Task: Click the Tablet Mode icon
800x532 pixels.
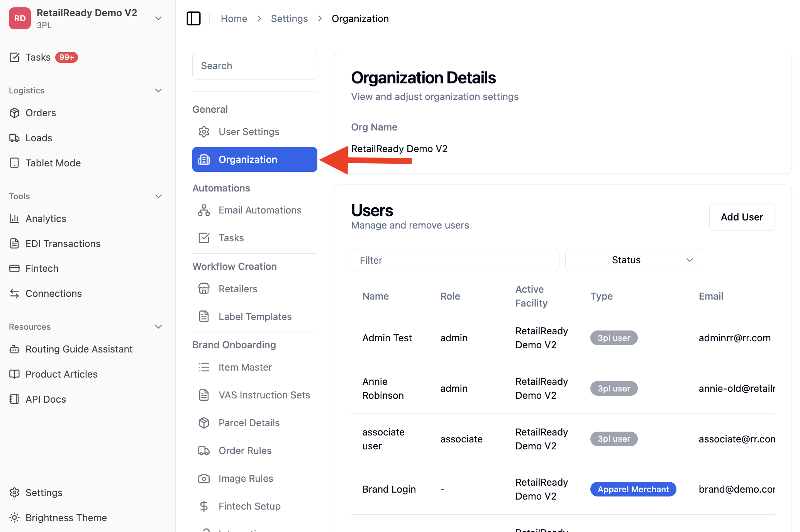Action: pyautogui.click(x=14, y=163)
